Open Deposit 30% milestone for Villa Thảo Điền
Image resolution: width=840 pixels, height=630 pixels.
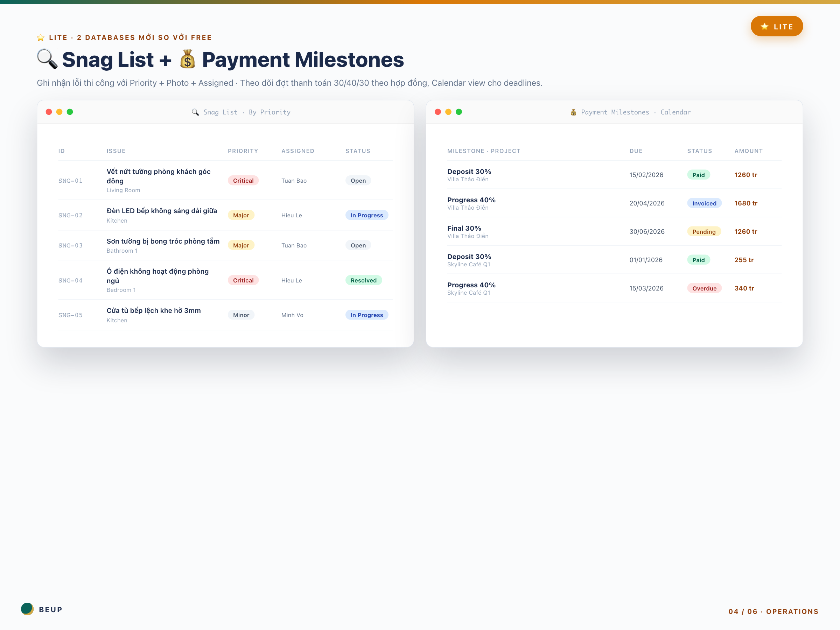tap(469, 171)
